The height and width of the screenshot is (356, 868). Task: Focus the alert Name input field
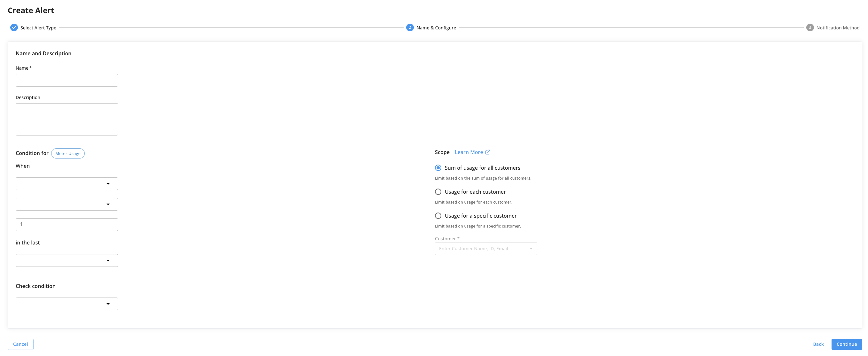click(x=67, y=80)
